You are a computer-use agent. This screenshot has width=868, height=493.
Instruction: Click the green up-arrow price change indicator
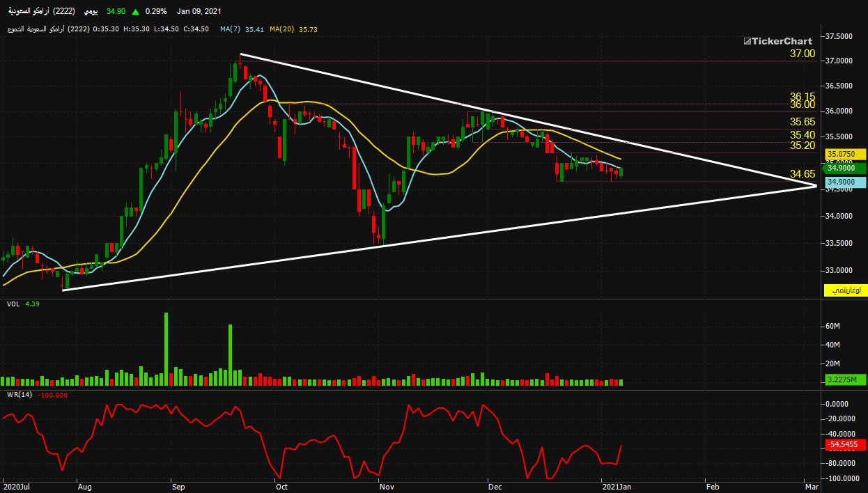(x=134, y=12)
